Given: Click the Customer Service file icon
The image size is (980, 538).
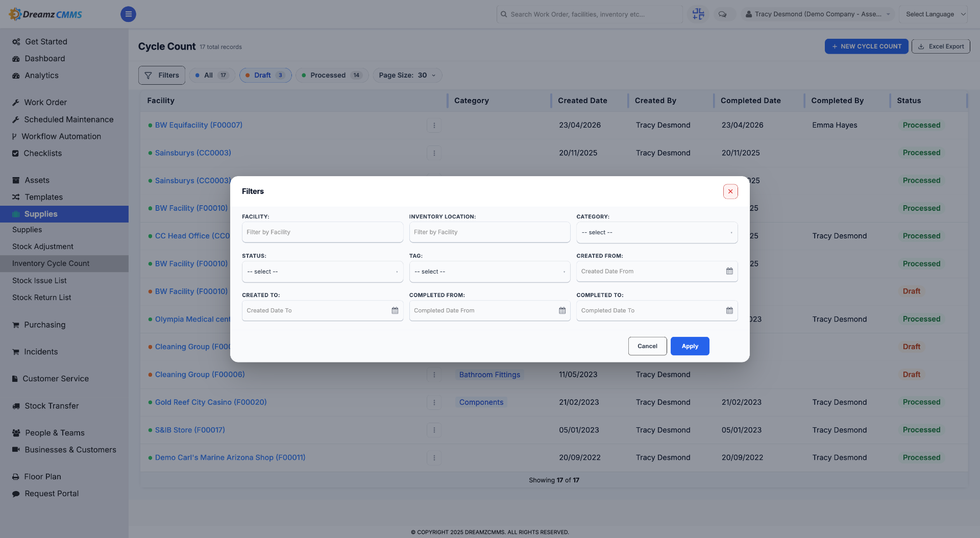Looking at the screenshot, I should tap(15, 379).
